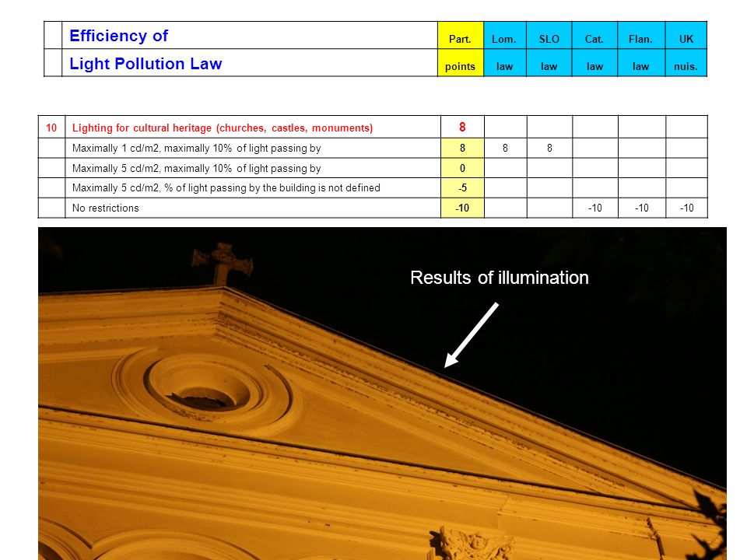Click the yellow '-10' points cell
747x560 pixels.
click(462, 208)
